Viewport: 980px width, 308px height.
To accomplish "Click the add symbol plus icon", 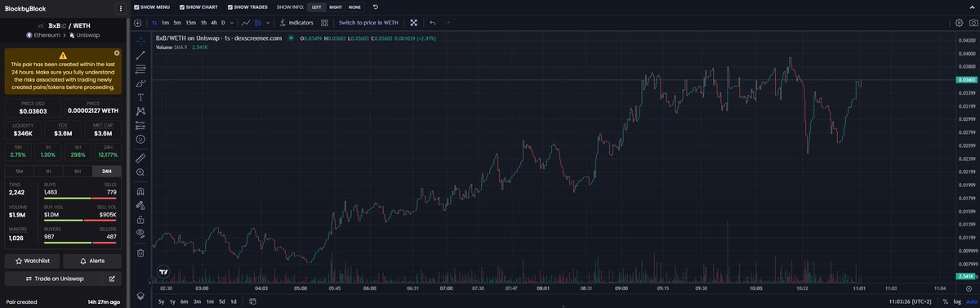I will point(137,23).
